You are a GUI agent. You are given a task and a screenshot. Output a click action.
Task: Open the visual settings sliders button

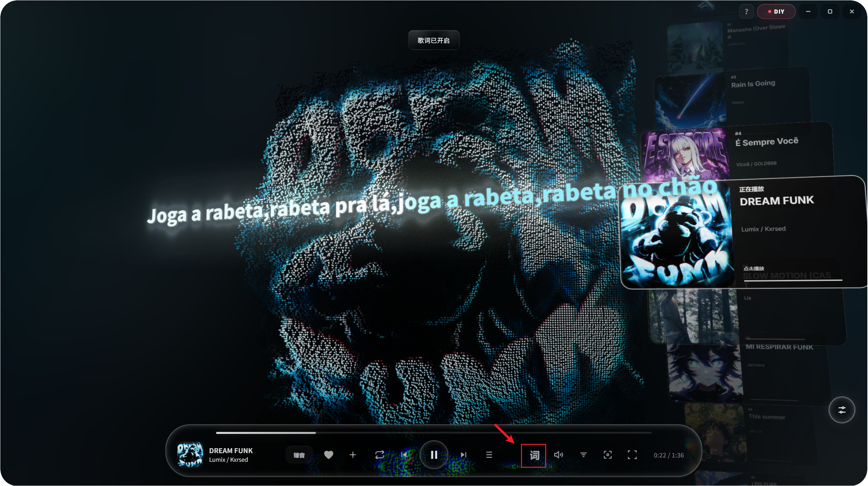coord(842,410)
